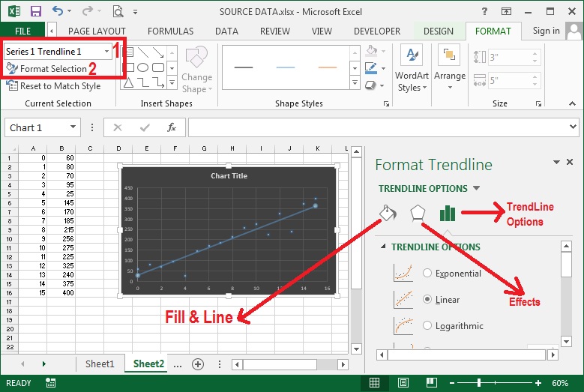This screenshot has width=584, height=392.
Task: Switch to Page Break Preview in status bar
Action: pyautogui.click(x=431, y=383)
